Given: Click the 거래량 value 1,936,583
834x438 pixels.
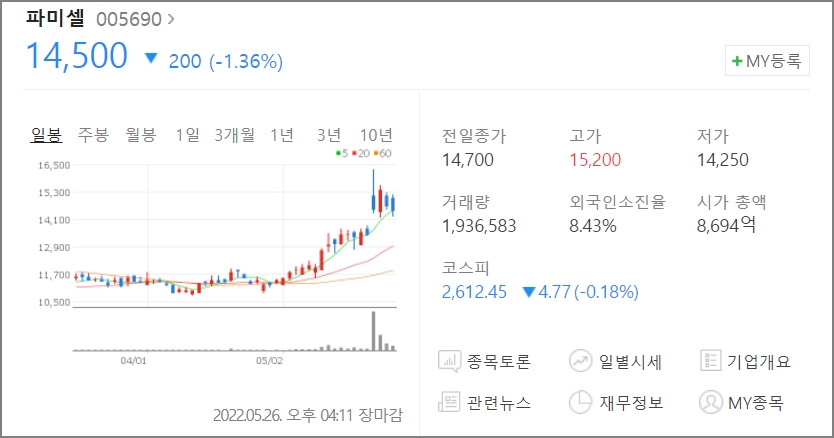Looking at the screenshot, I should tap(479, 226).
